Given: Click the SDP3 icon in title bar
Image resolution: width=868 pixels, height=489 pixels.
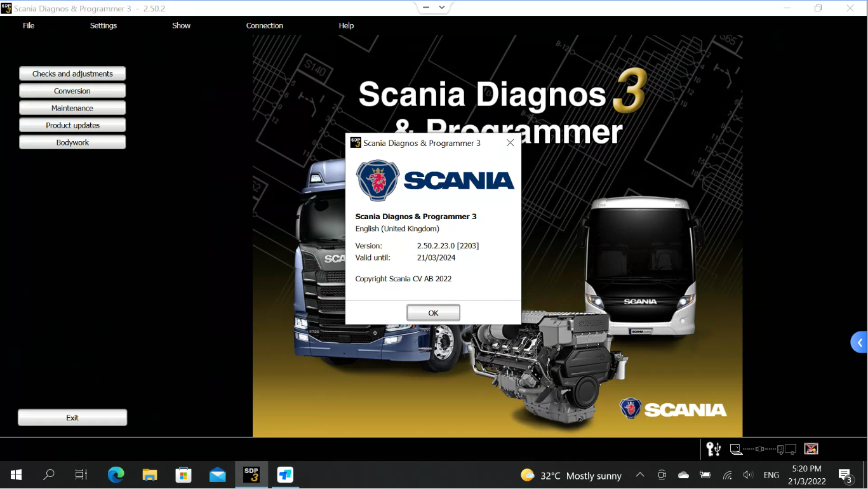Looking at the screenshot, I should click(6, 8).
